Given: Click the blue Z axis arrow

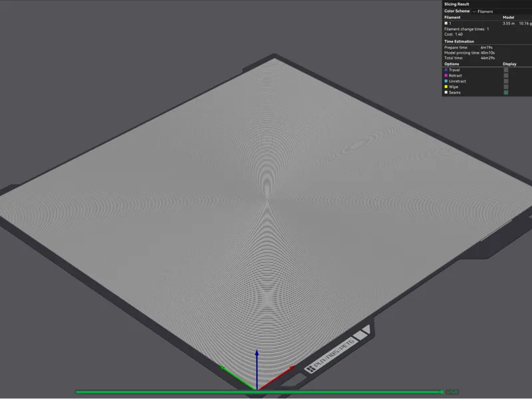Looking at the screenshot, I should tap(257, 370).
